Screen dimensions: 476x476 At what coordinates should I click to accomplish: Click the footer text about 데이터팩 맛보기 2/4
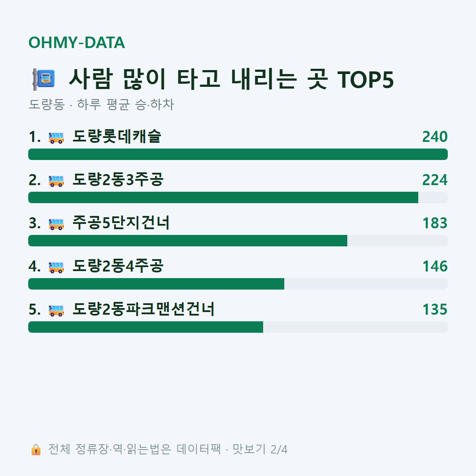(168, 449)
